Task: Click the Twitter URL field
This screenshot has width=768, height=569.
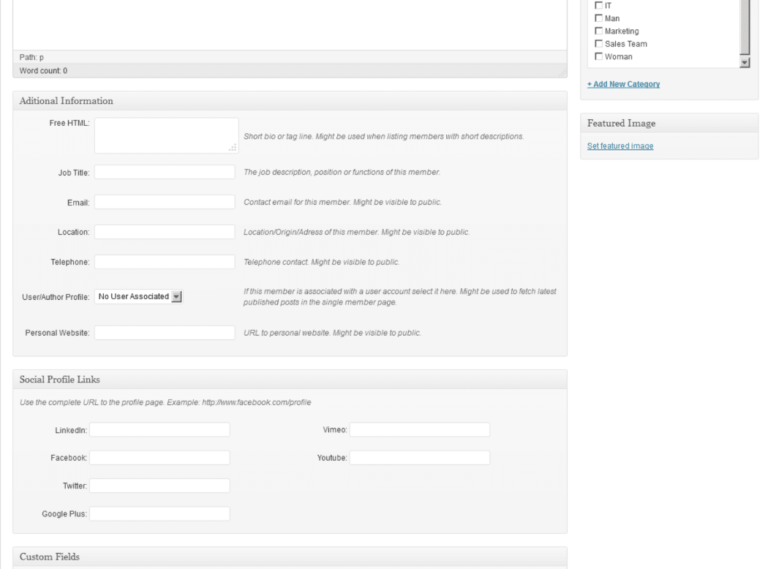Action: [x=160, y=486]
